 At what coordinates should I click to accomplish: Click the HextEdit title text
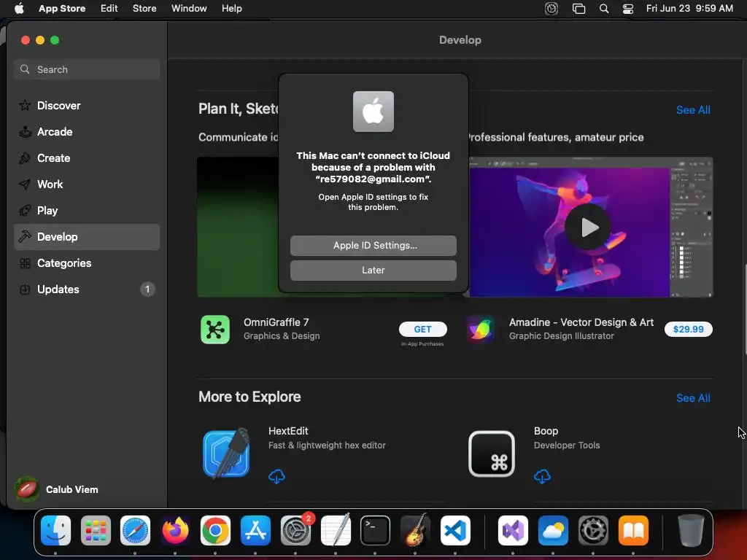(x=288, y=431)
